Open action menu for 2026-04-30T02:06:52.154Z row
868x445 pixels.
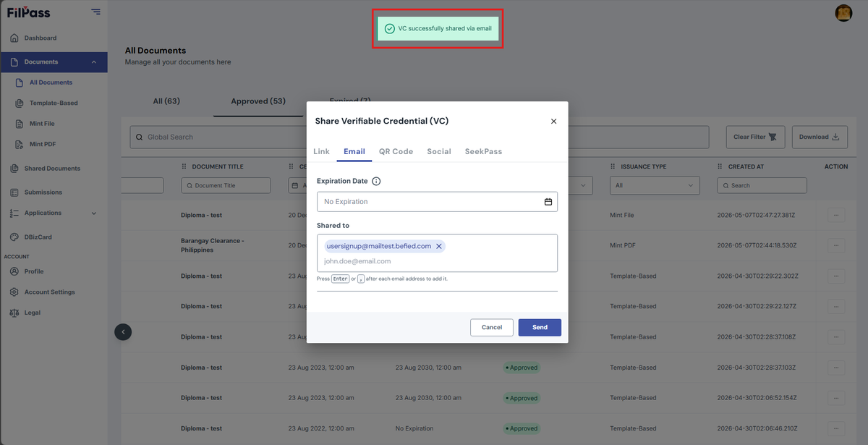point(836,398)
